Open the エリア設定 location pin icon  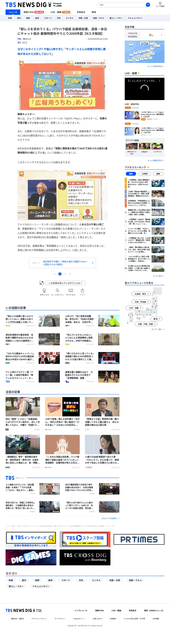coord(160,3)
